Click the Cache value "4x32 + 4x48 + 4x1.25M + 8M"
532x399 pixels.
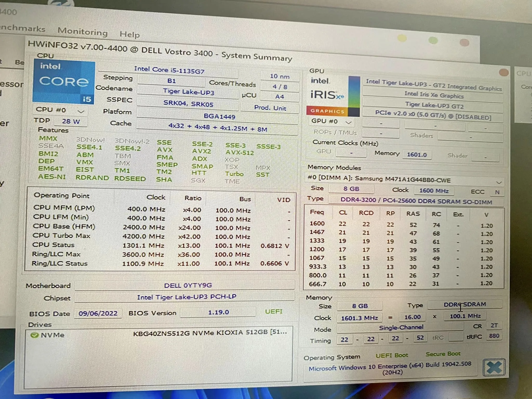[218, 128]
